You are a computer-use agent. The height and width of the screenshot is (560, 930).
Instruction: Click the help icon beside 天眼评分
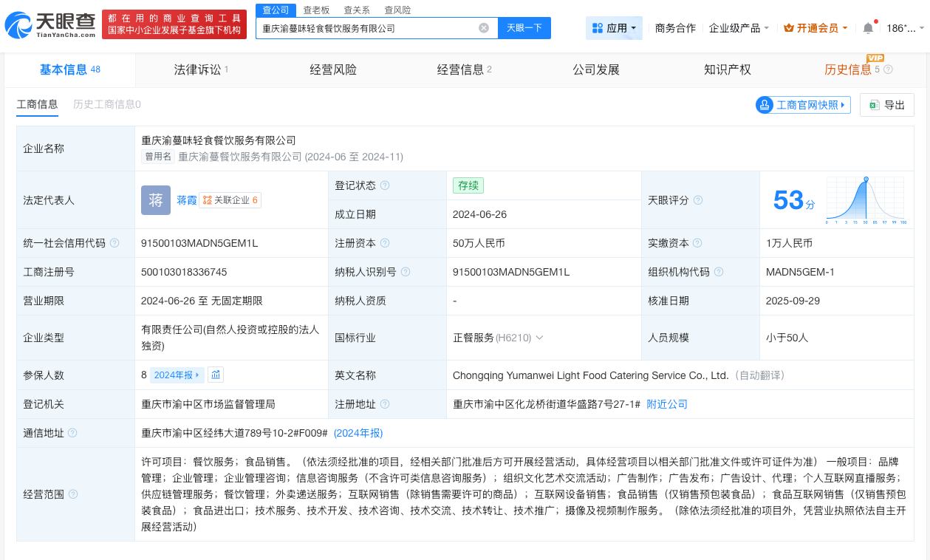point(697,200)
